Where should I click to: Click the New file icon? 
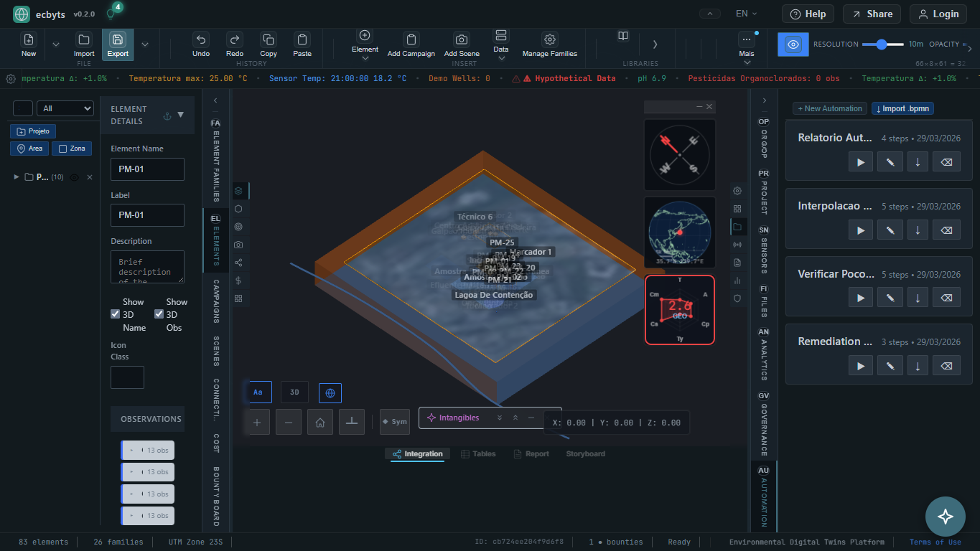pos(28,40)
